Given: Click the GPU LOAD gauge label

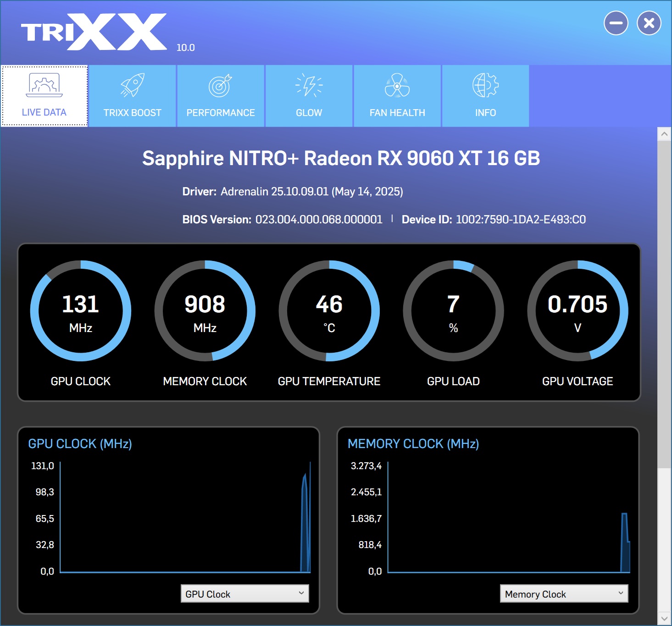Looking at the screenshot, I should pos(453,381).
